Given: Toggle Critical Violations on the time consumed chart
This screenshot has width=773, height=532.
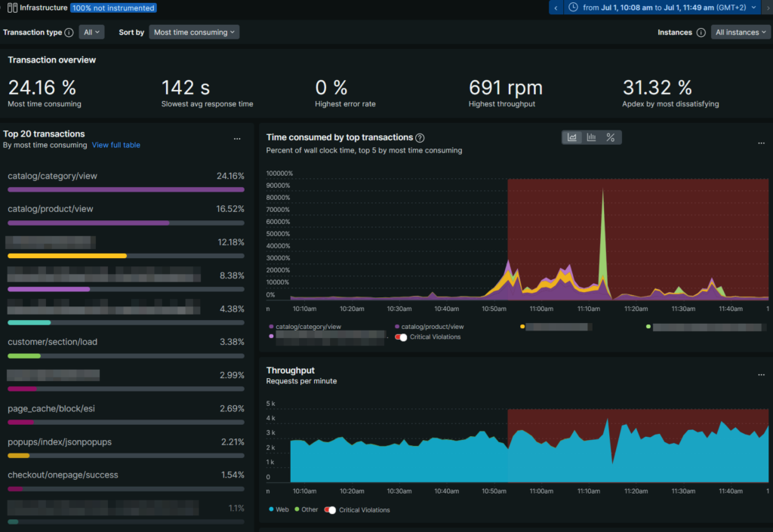Looking at the screenshot, I should (x=402, y=337).
